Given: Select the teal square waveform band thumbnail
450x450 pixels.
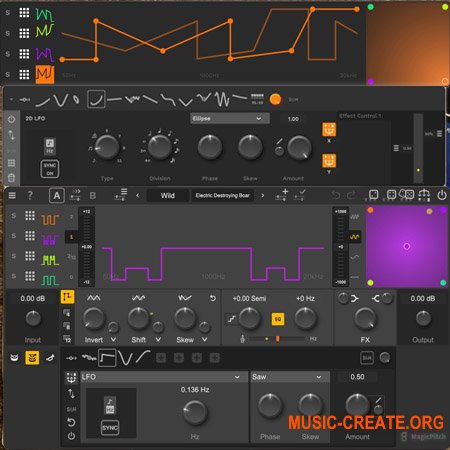Looking at the screenshot, I should (50, 280).
